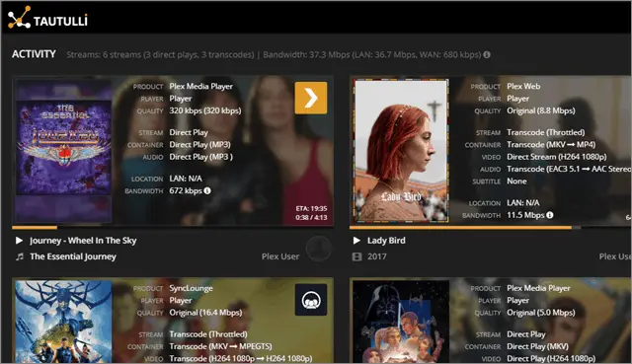Click the film icon next to 2017
The image size is (632, 364).
pyautogui.click(x=357, y=256)
